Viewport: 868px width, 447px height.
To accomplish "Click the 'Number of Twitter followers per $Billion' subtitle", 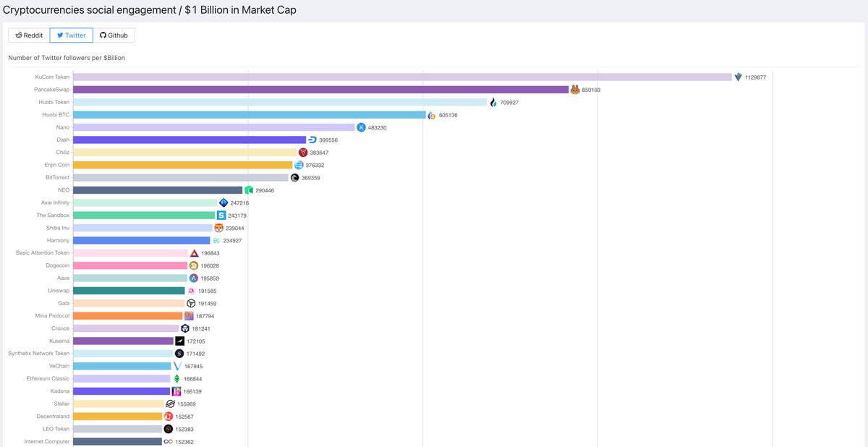I will click(x=67, y=58).
